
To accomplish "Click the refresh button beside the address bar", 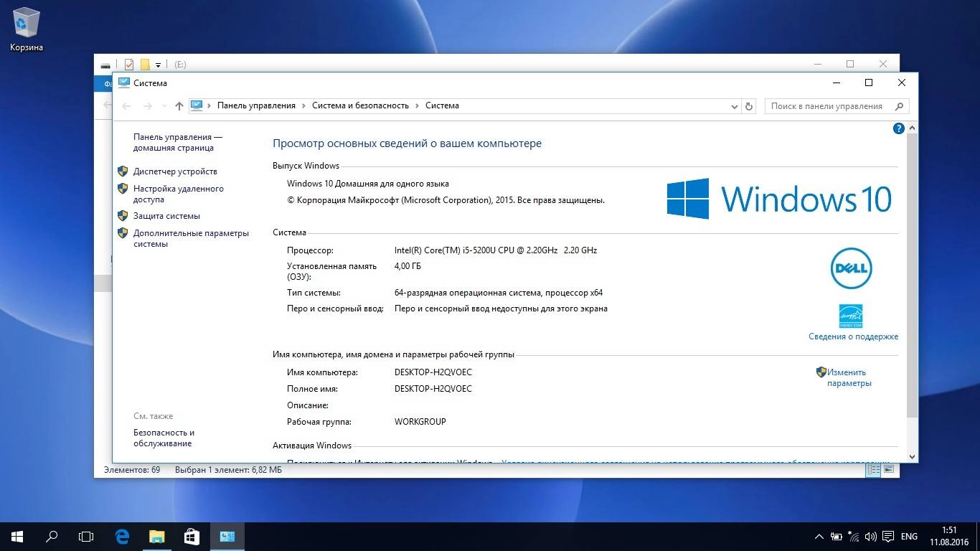I will 749,106.
